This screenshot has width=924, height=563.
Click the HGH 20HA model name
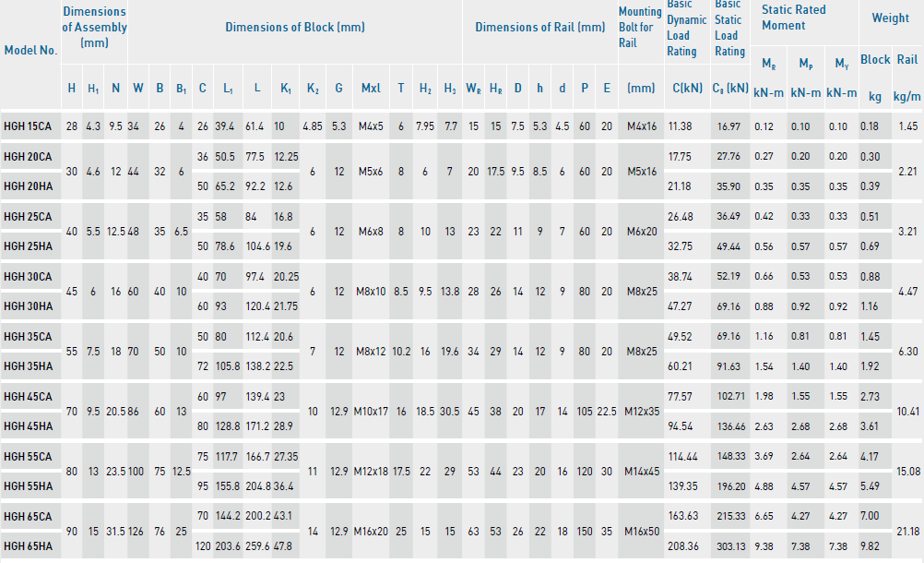pos(28,186)
